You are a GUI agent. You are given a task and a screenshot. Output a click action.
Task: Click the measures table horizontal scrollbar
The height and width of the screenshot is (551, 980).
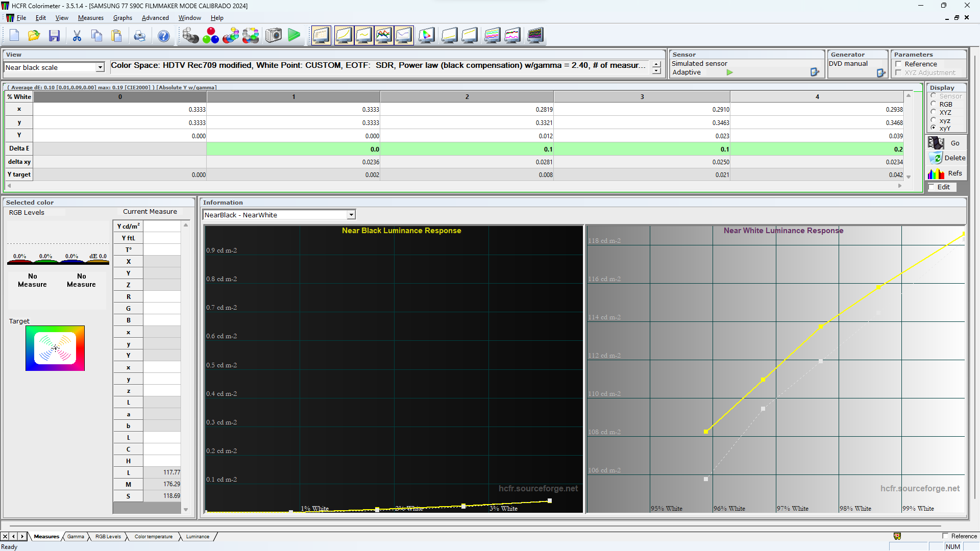[454, 186]
